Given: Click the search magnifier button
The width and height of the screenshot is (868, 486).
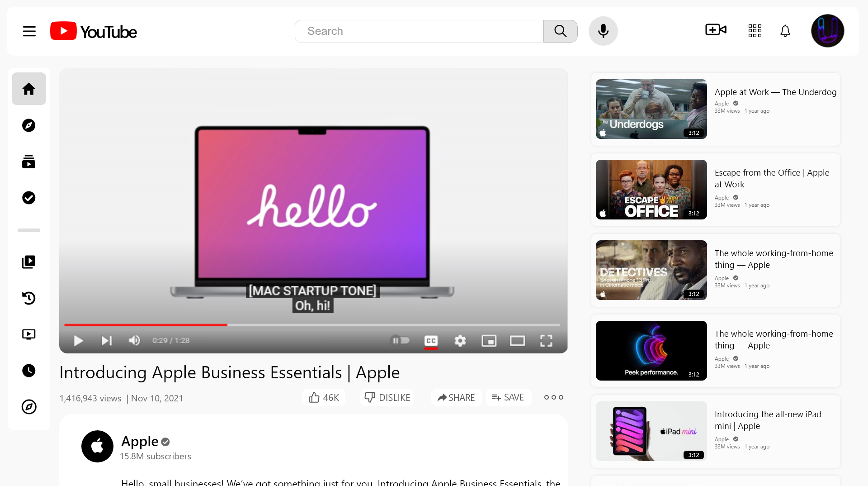Looking at the screenshot, I should [560, 31].
